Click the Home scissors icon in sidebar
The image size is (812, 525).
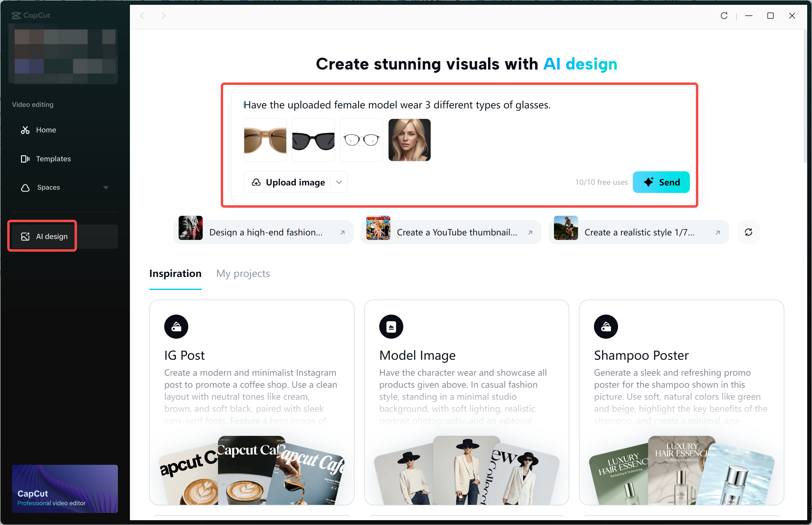(25, 130)
